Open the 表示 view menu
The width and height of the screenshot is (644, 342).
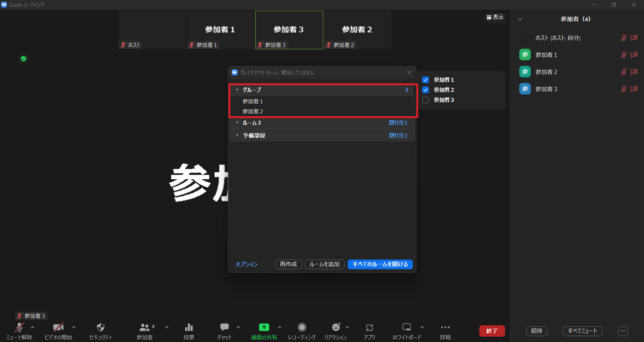tap(495, 17)
